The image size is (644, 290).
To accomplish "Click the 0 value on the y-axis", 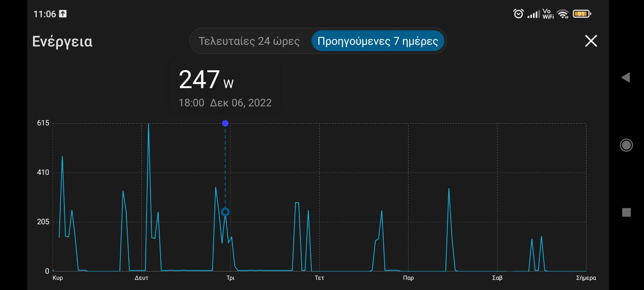I will coord(47,271).
